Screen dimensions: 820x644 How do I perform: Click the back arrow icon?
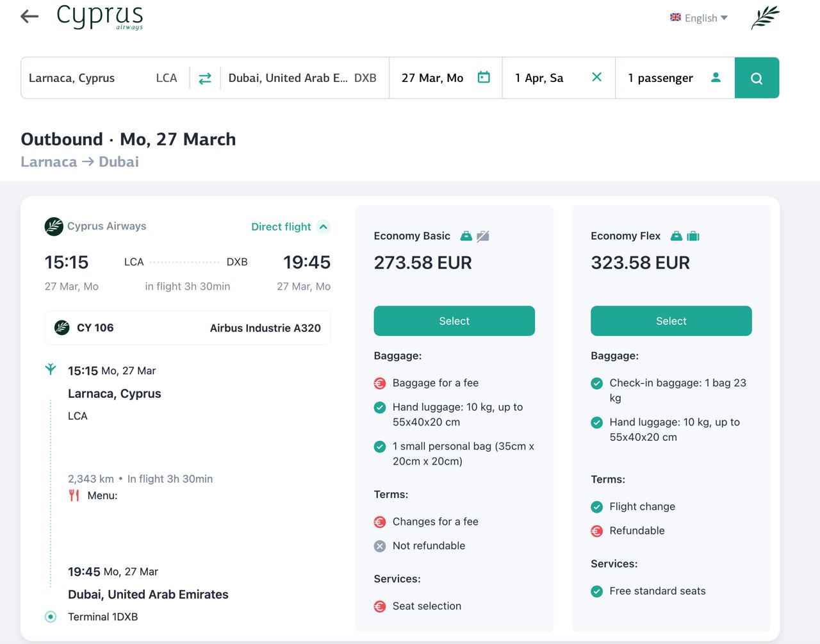coord(29,17)
